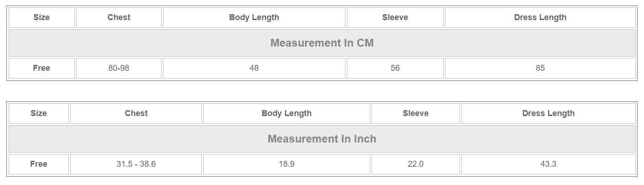Image resolution: width=644 pixels, height=185 pixels.
Task: Click the 18.9 body length cell
Action: (286, 164)
